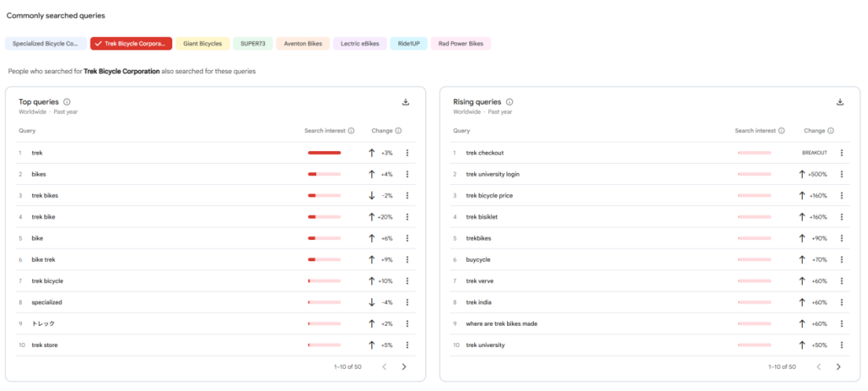The width and height of the screenshot is (868, 391).
Task: Click the 'trekbikes' rising query
Action: [479, 238]
